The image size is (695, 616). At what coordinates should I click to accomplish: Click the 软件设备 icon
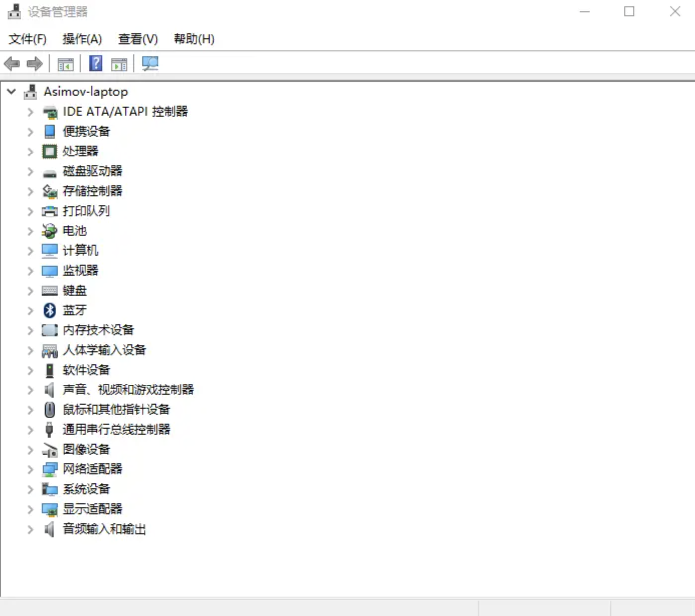point(50,370)
